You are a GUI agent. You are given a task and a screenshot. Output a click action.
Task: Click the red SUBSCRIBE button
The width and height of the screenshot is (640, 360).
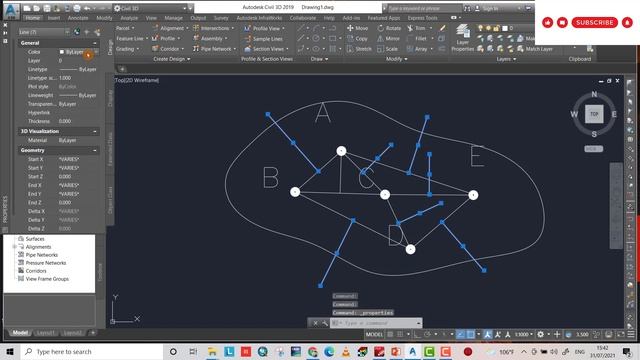595,22
